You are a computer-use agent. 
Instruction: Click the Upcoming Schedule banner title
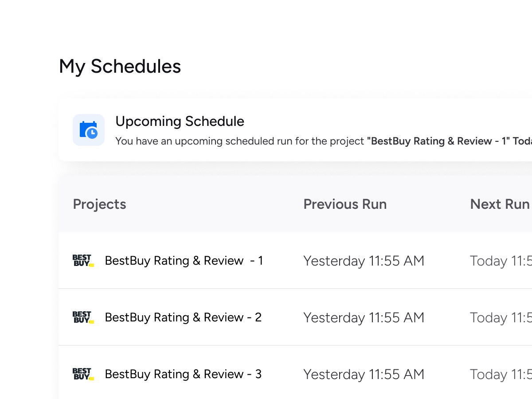[180, 121]
